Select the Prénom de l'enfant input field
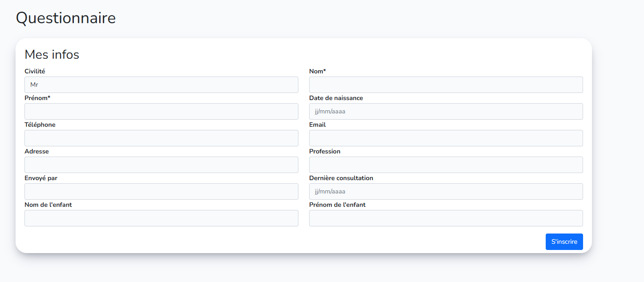Screen dimensions: 644x282 [x=446, y=218]
